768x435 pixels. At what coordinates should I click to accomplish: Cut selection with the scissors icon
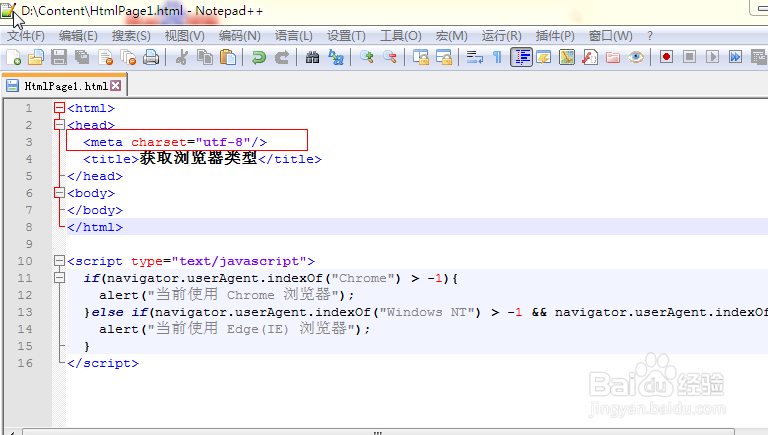[x=182, y=57]
